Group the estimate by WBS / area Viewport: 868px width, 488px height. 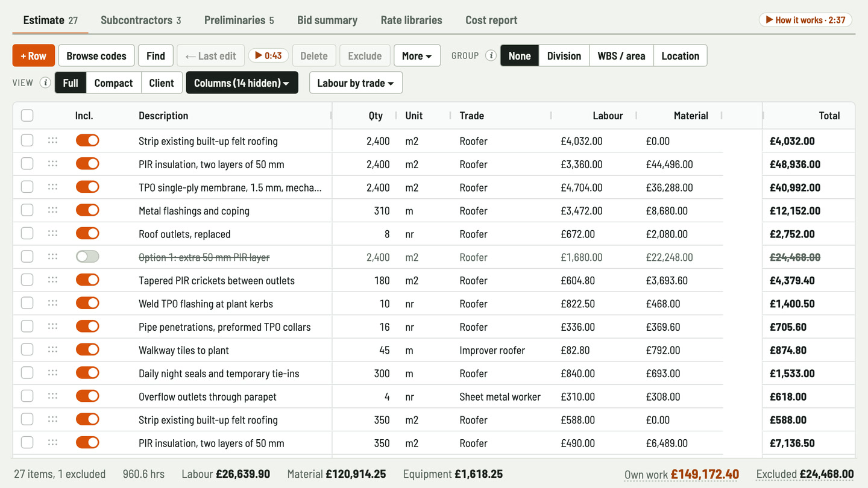click(x=621, y=56)
